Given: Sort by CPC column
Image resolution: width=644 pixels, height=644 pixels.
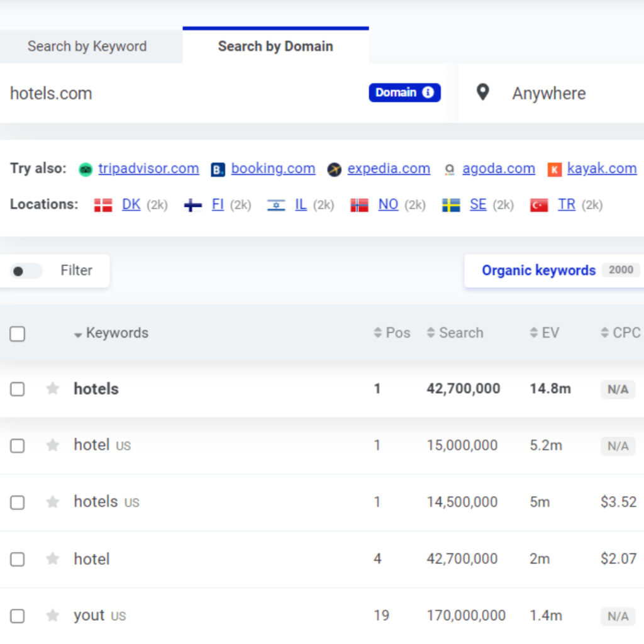Looking at the screenshot, I should click(621, 333).
